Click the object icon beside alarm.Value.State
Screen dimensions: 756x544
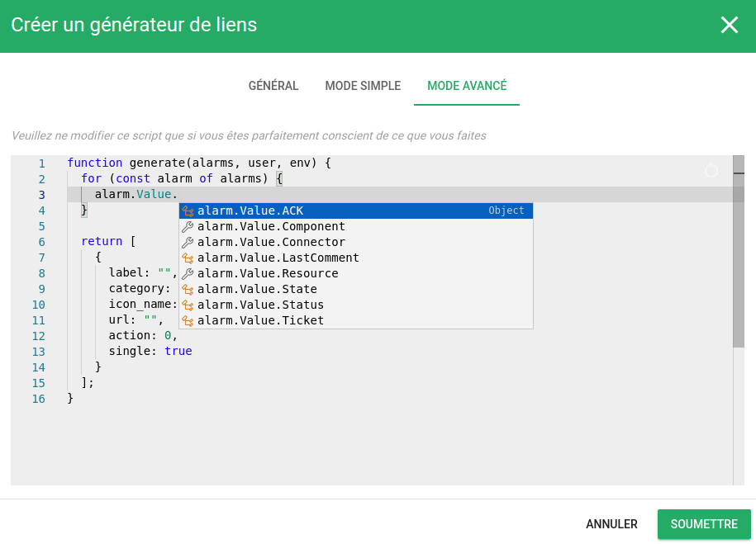(188, 289)
